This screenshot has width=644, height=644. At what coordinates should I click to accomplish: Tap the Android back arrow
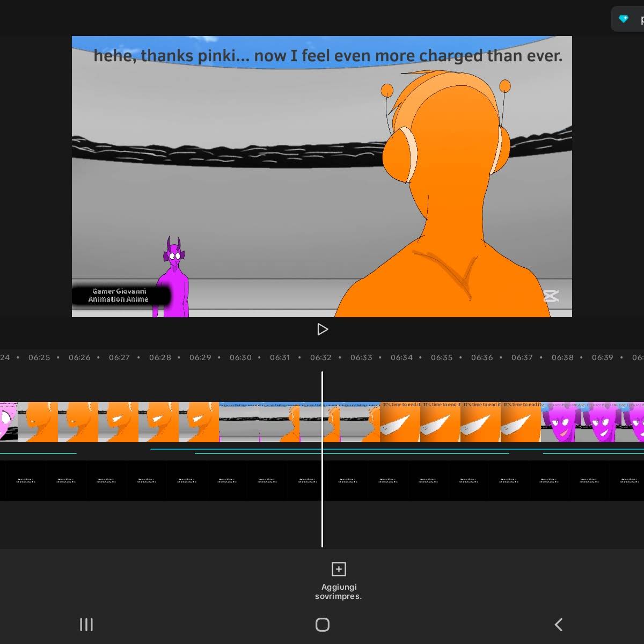coord(558,625)
